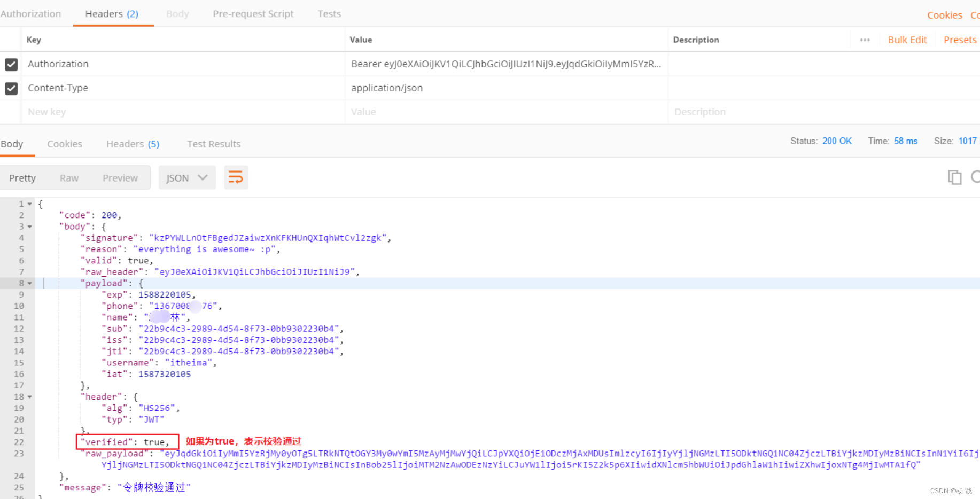The width and height of the screenshot is (980, 499).
Task: Click the Key column header
Action: pos(34,40)
